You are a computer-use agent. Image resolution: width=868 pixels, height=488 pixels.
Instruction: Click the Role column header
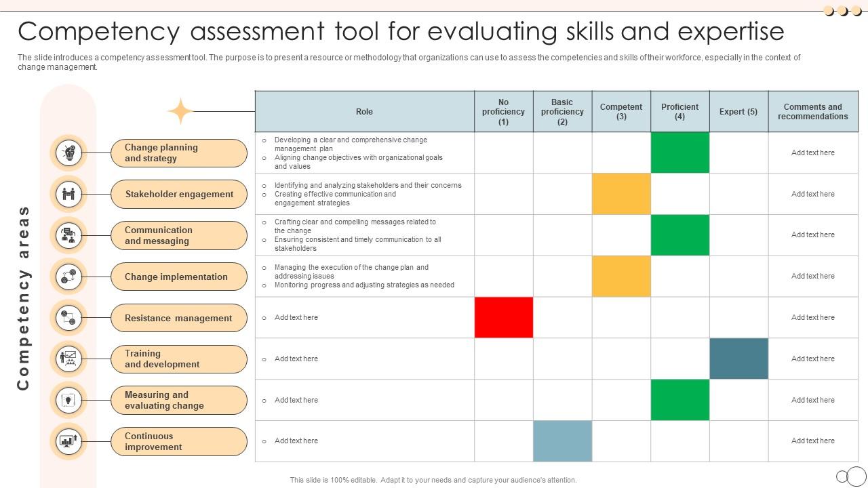click(364, 112)
